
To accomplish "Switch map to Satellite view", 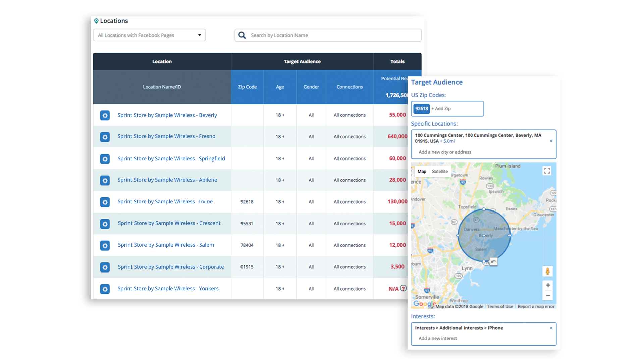I will click(440, 171).
